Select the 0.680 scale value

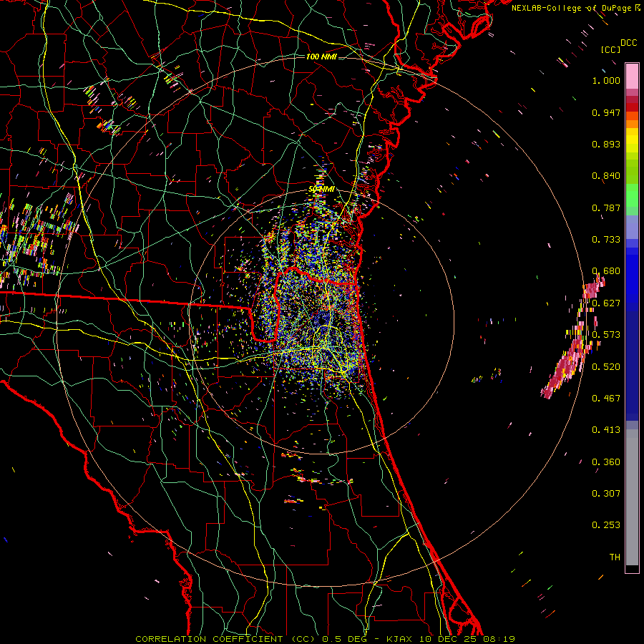coord(606,271)
